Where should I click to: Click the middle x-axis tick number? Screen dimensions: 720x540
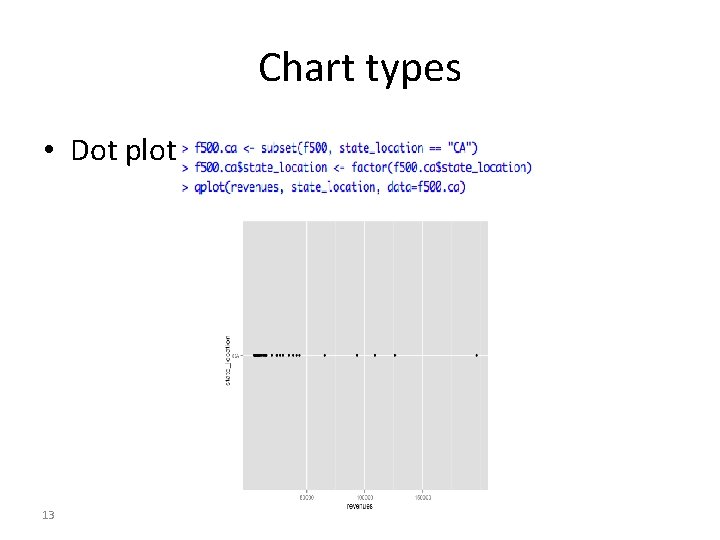[365, 497]
